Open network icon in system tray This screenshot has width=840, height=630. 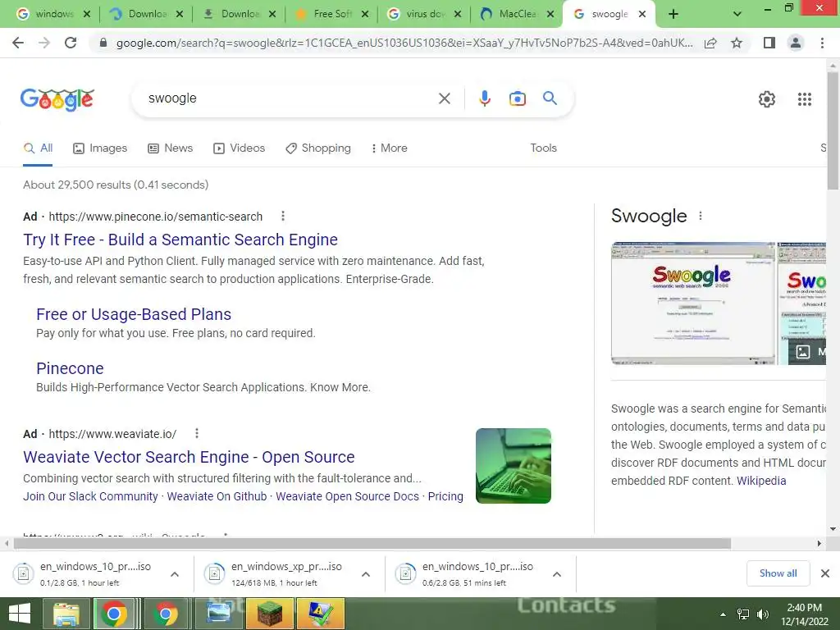pyautogui.click(x=743, y=614)
